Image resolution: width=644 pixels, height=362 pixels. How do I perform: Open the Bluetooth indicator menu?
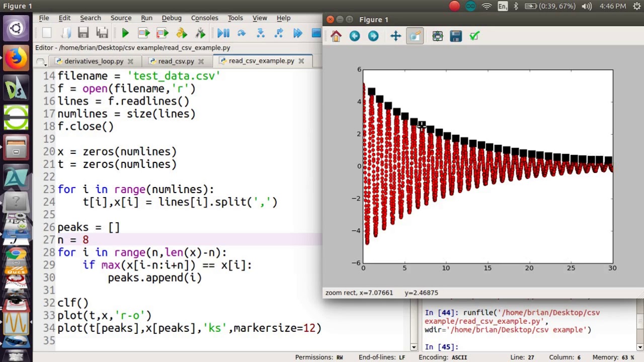click(x=516, y=6)
